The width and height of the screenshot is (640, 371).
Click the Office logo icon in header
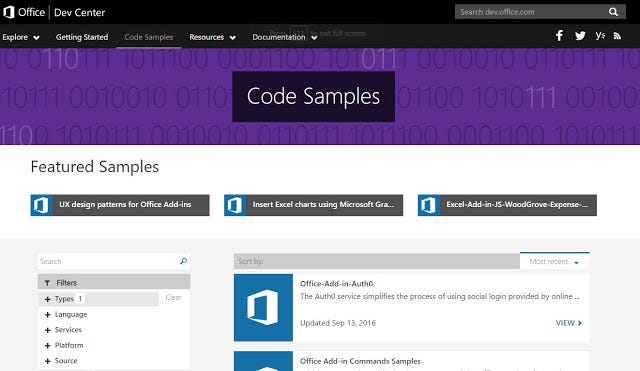pyautogui.click(x=9, y=12)
